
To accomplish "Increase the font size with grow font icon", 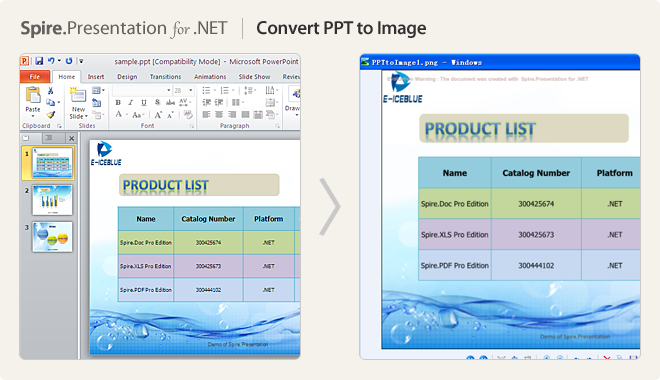I will [x=158, y=115].
